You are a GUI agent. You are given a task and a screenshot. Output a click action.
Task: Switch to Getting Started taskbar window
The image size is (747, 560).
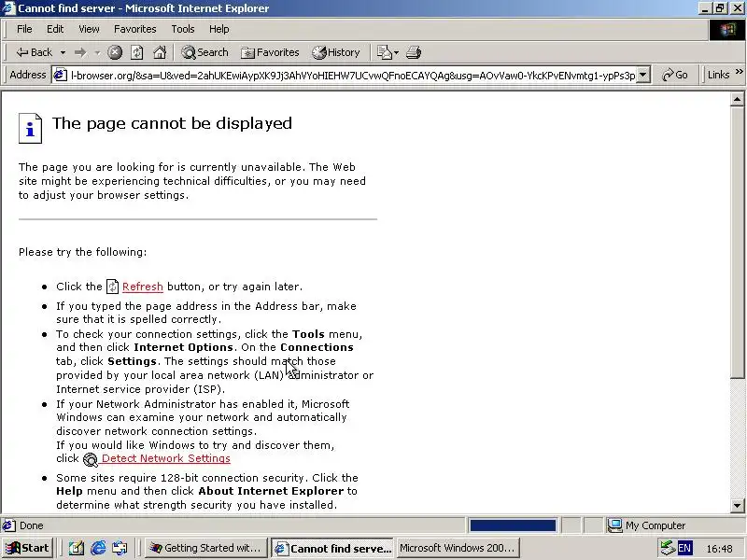[205, 548]
